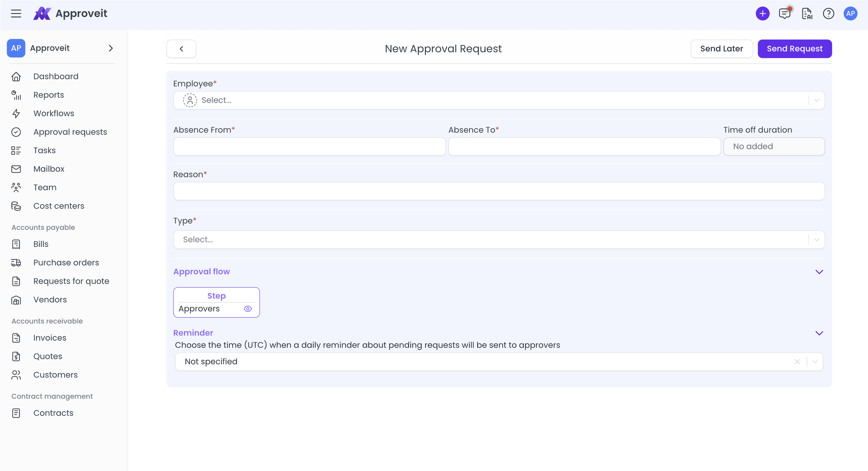The width and height of the screenshot is (868, 471).
Task: Click the Purchase orders truck icon
Action: pyautogui.click(x=16, y=262)
